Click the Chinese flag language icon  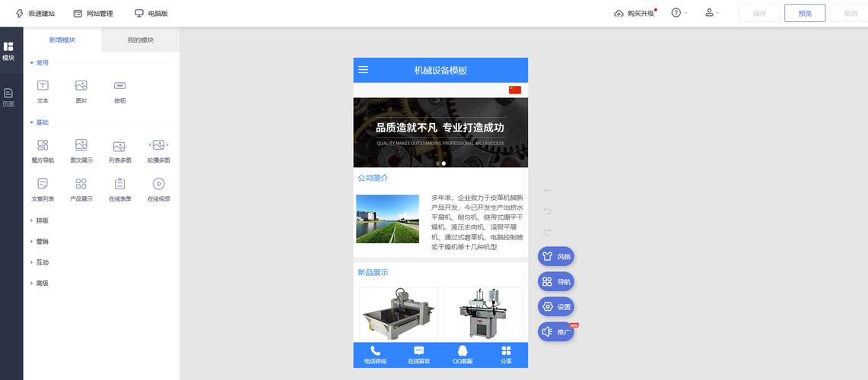(x=515, y=90)
